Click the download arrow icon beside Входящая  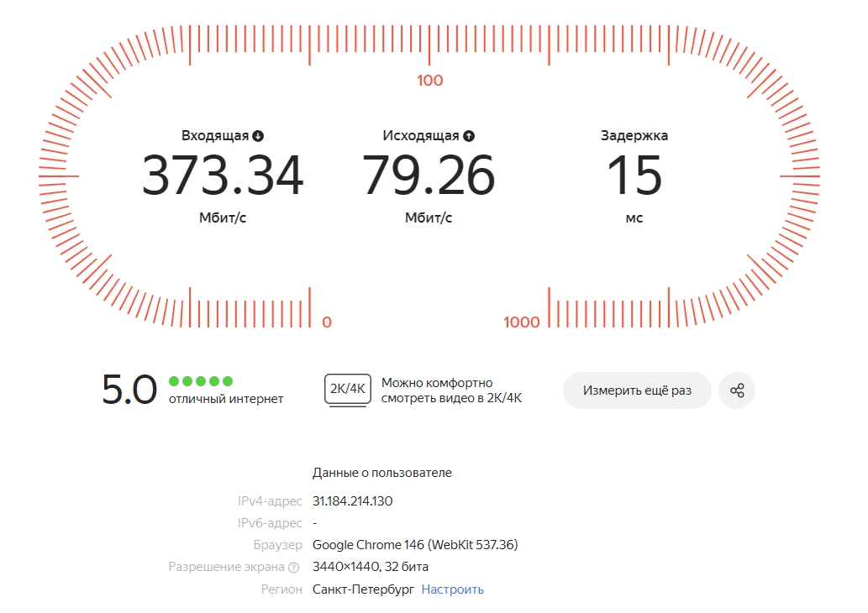258,136
